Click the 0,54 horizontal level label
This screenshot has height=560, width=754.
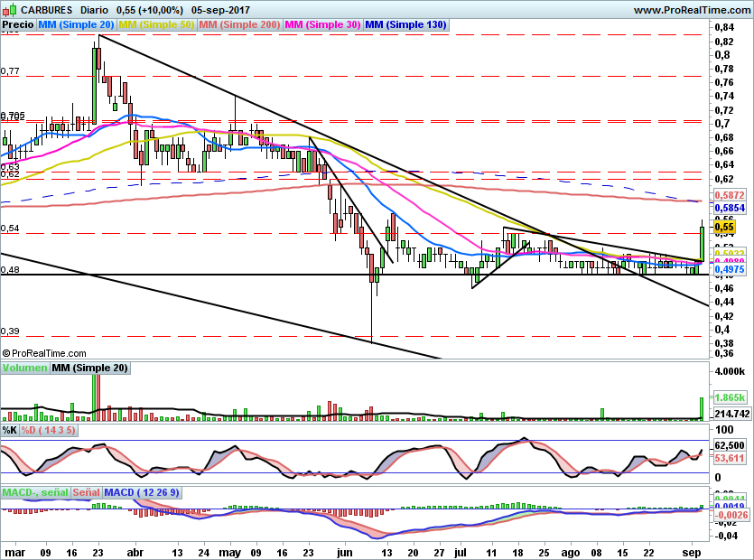click(10, 228)
